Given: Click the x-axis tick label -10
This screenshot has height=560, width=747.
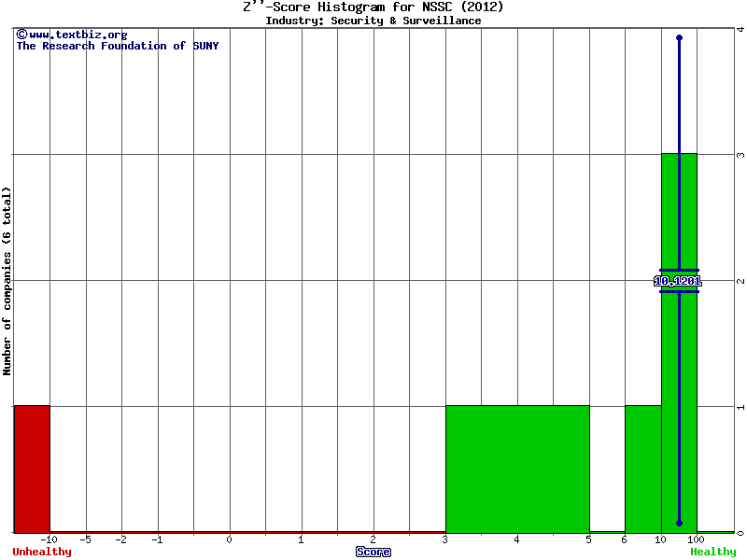Looking at the screenshot, I should point(49,540).
